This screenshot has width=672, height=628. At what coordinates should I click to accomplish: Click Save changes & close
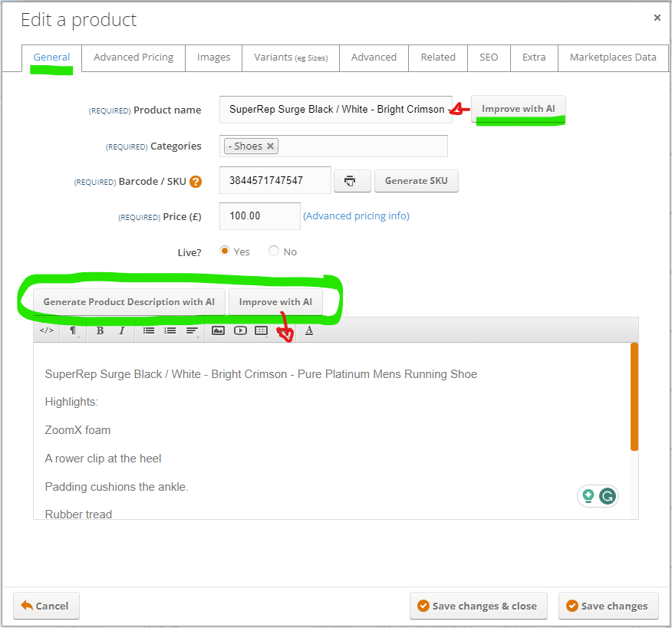pos(478,606)
